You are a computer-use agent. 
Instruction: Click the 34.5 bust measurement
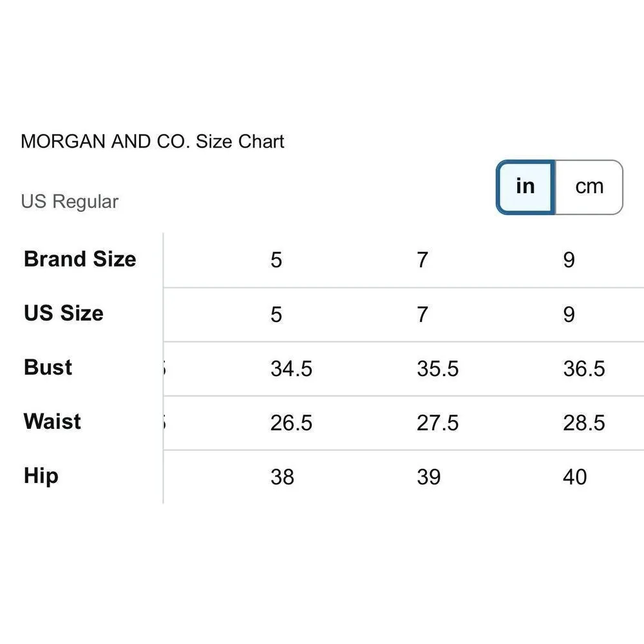pos(291,368)
